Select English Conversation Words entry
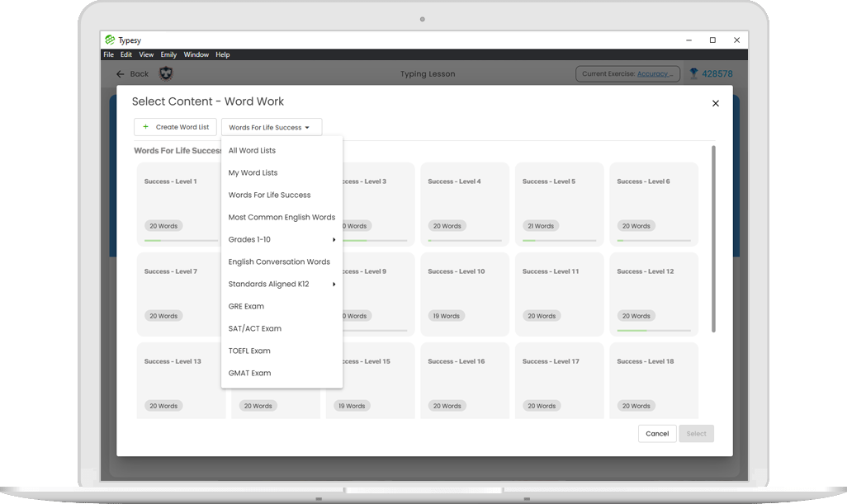 282,261
